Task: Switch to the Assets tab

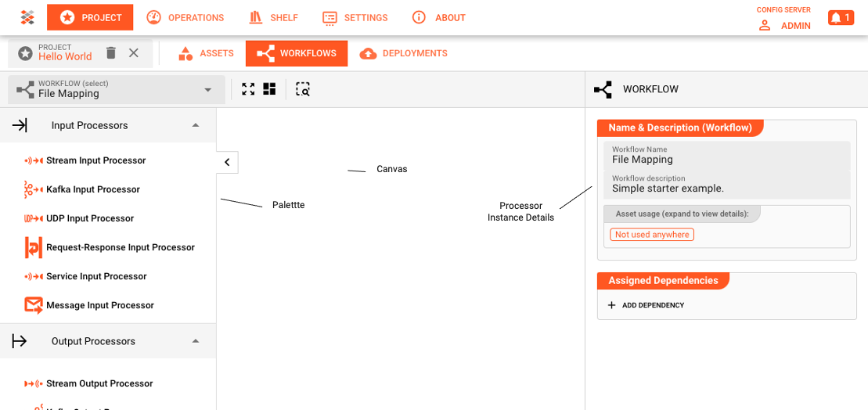Action: tap(206, 53)
